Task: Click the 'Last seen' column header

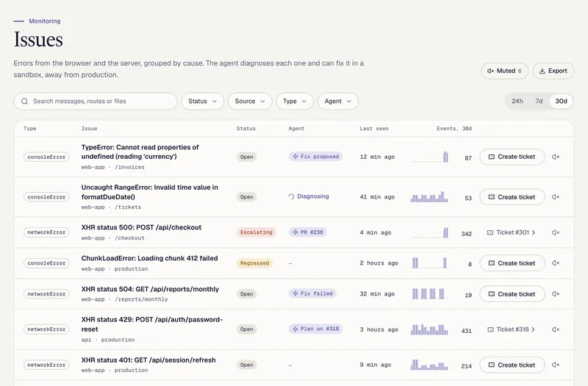Action: click(374, 129)
